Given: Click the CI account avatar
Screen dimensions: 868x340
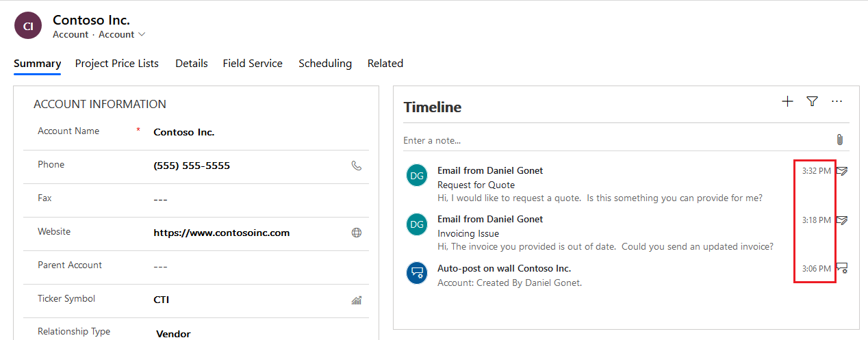Looking at the screenshot, I should [28, 26].
